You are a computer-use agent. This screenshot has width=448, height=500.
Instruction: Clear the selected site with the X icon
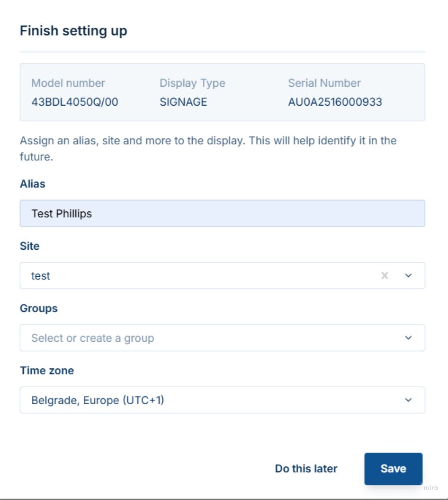coord(385,275)
